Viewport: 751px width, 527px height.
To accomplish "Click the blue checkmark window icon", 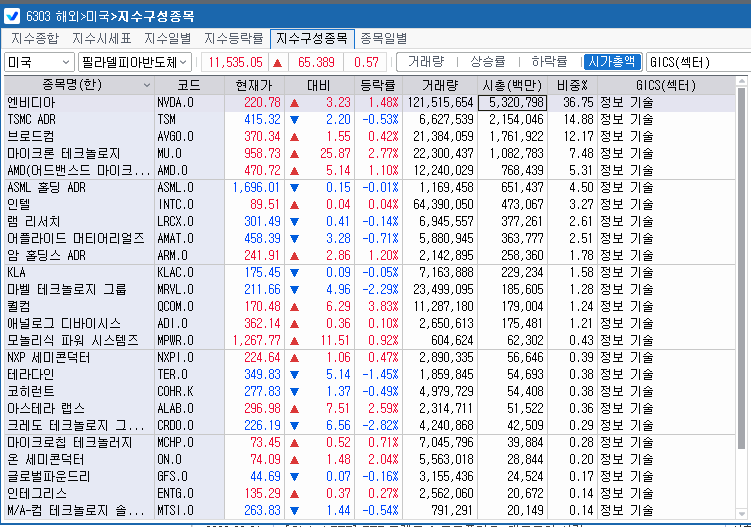I will 11,16.
